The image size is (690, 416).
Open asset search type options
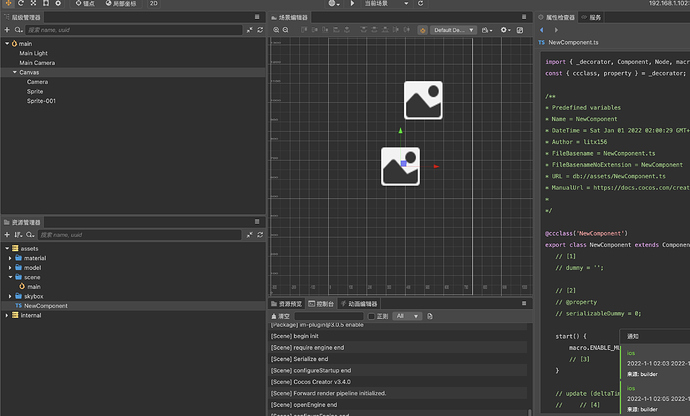[x=30, y=235]
